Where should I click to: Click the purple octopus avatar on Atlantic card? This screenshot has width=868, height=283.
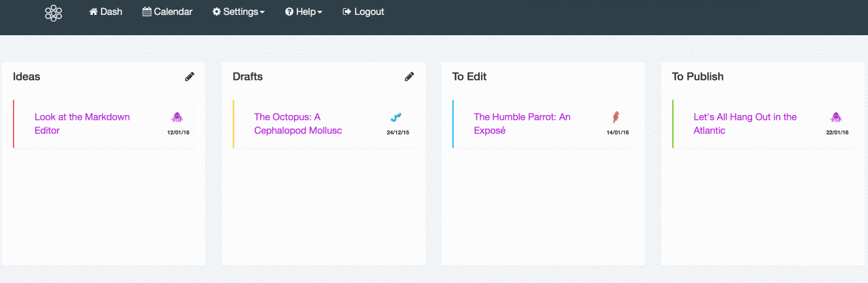pyautogui.click(x=835, y=117)
